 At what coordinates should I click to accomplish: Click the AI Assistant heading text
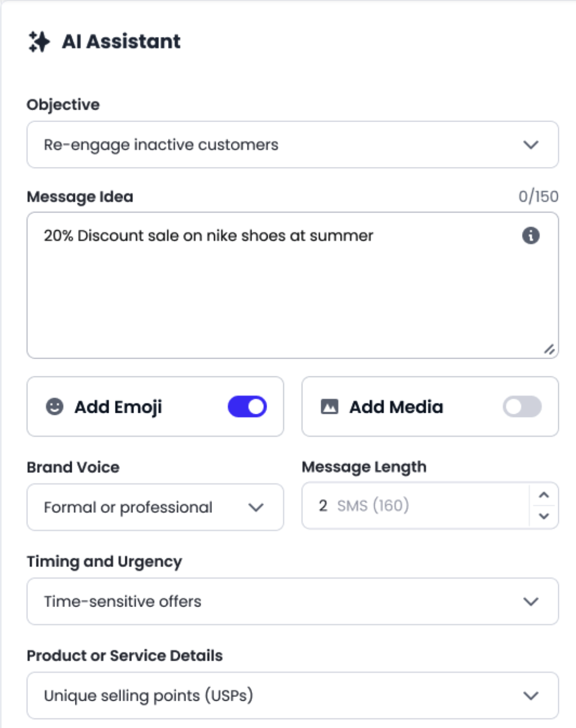tap(122, 42)
